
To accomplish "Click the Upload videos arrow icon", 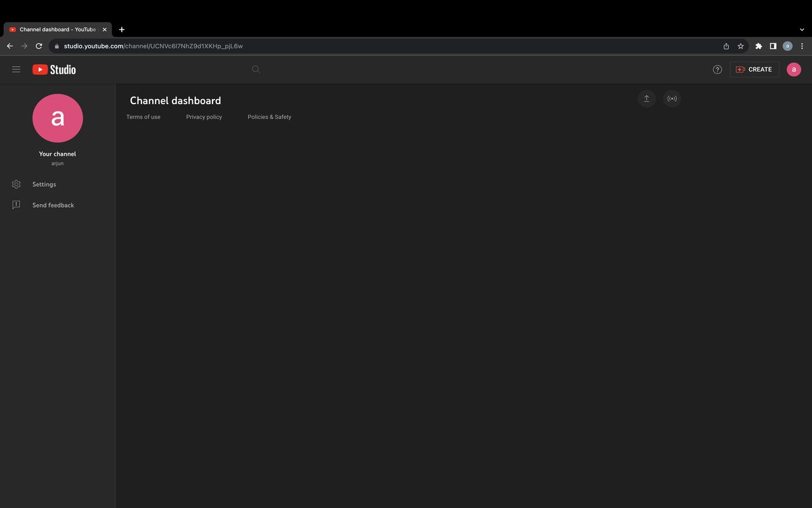I will pos(646,98).
